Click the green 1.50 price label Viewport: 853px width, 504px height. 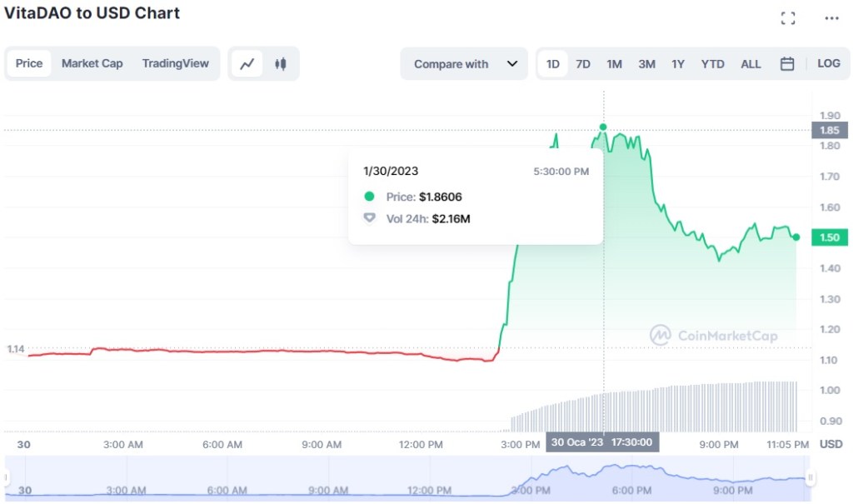click(x=829, y=237)
